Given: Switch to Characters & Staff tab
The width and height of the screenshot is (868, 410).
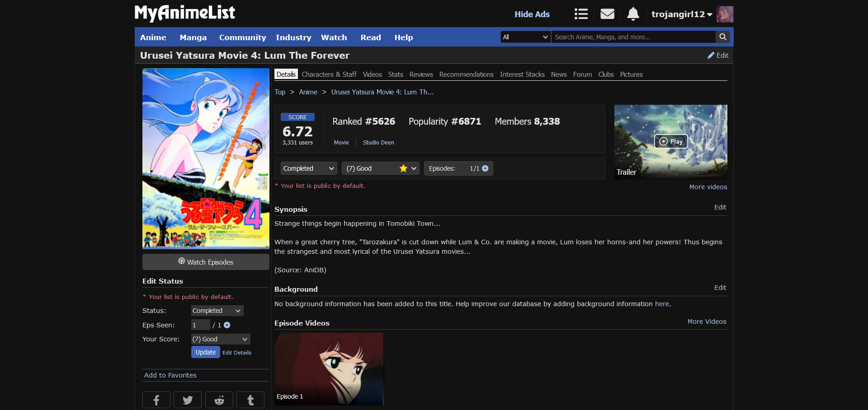Looking at the screenshot, I should pos(329,75).
